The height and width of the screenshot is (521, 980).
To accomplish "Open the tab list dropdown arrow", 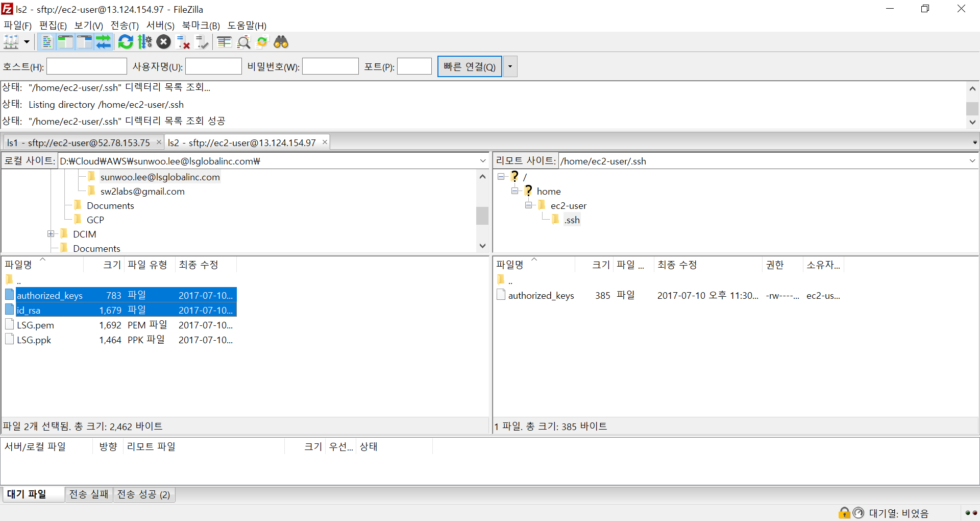I will 974,143.
